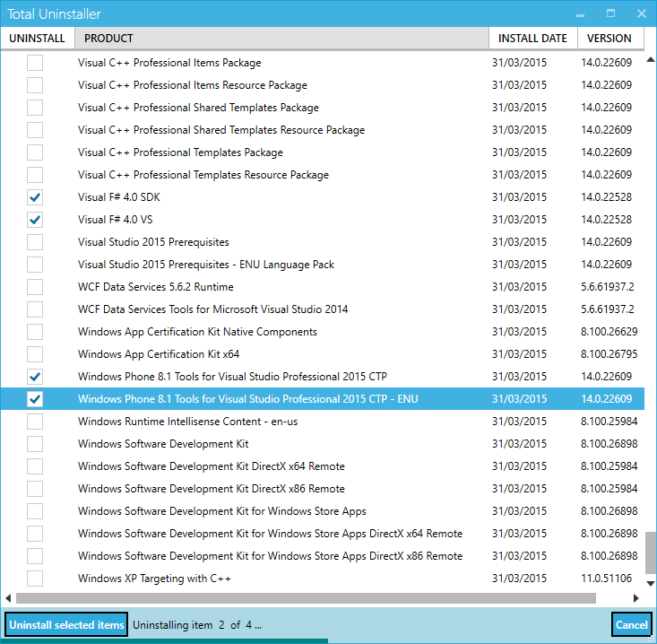Select Windows App Certification Kit Native Components row
This screenshot has height=644, width=657.
tap(322, 332)
